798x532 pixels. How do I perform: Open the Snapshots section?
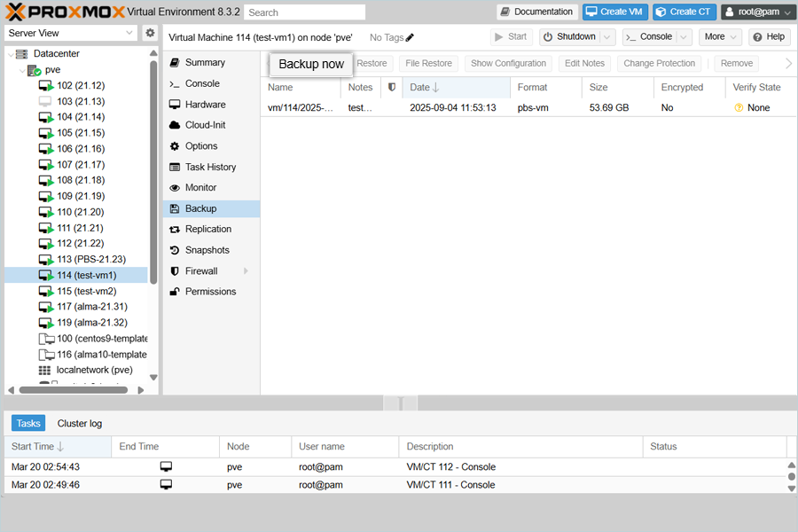pos(207,250)
